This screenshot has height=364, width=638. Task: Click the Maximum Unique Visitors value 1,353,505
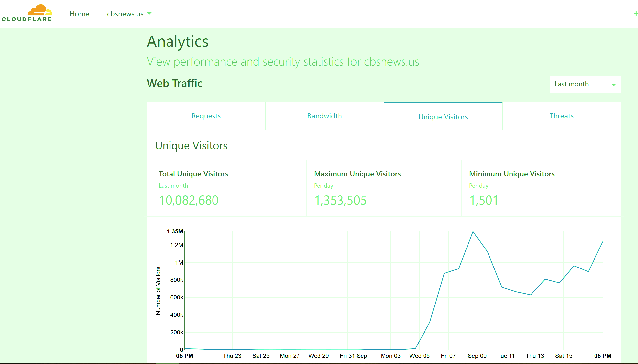340,200
